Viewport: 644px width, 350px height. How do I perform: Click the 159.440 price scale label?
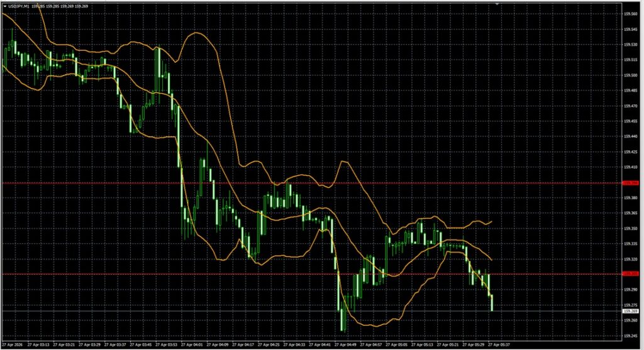[x=630, y=136]
